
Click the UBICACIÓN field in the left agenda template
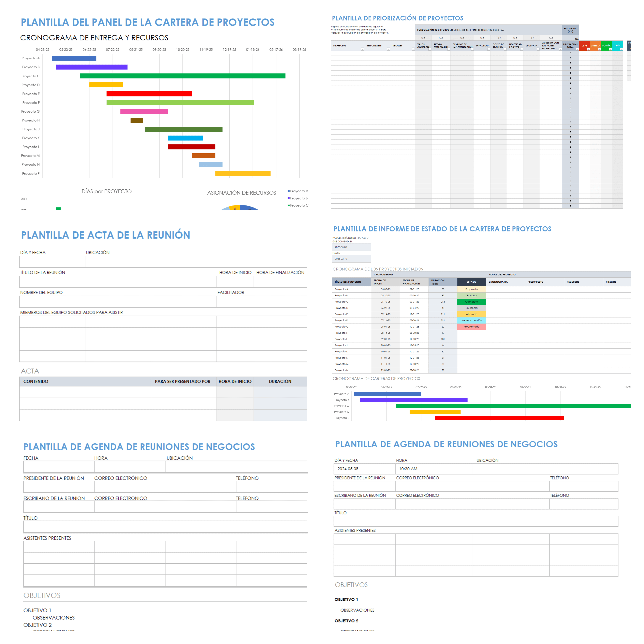pos(236,467)
